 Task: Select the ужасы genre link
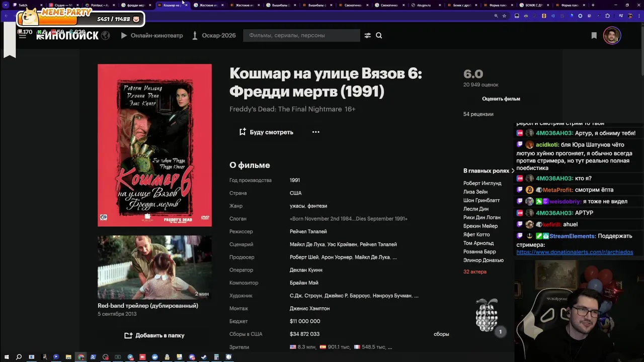click(x=297, y=206)
